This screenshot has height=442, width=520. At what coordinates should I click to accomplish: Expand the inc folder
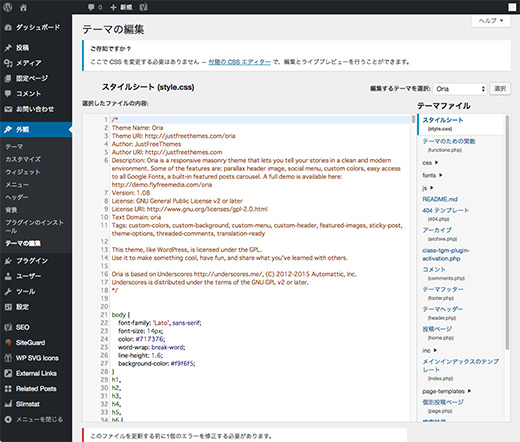(429, 350)
